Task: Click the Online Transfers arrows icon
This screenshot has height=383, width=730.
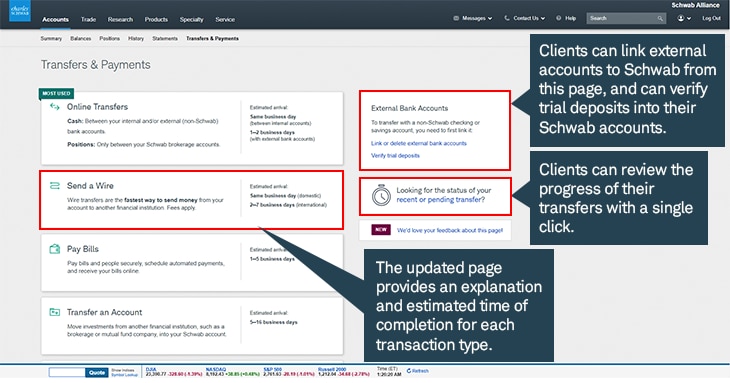Action: (x=54, y=107)
